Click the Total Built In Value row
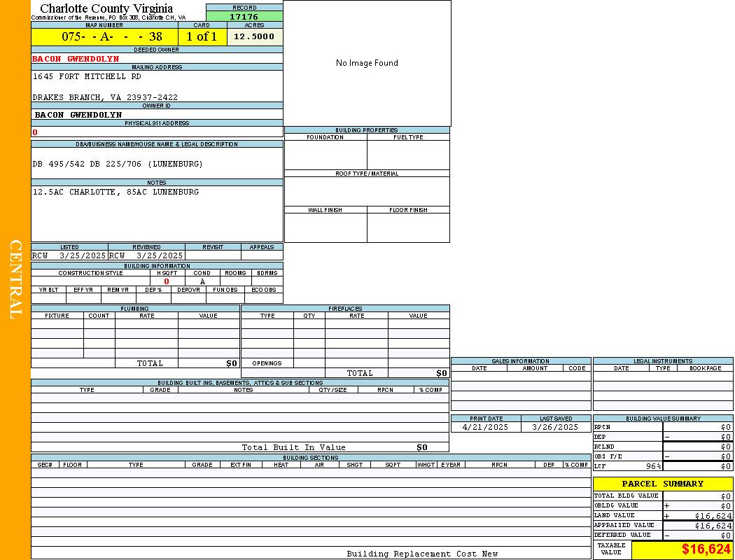 click(x=294, y=447)
